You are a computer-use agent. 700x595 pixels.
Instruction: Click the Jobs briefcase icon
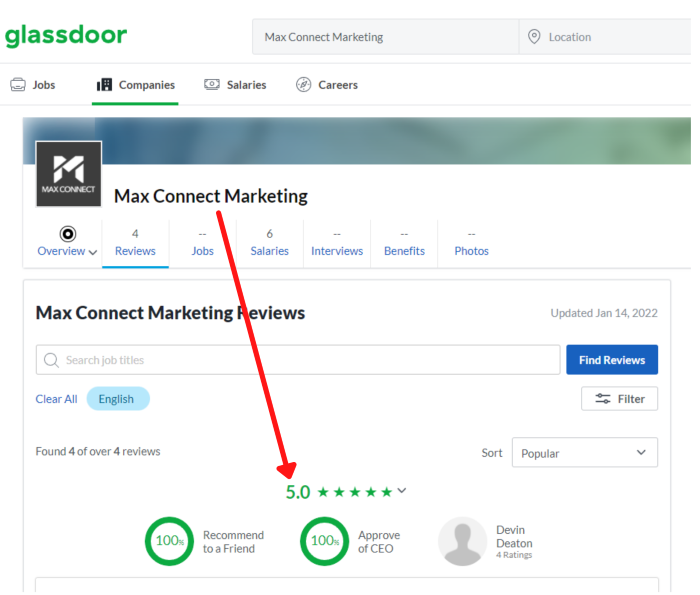click(x=18, y=85)
